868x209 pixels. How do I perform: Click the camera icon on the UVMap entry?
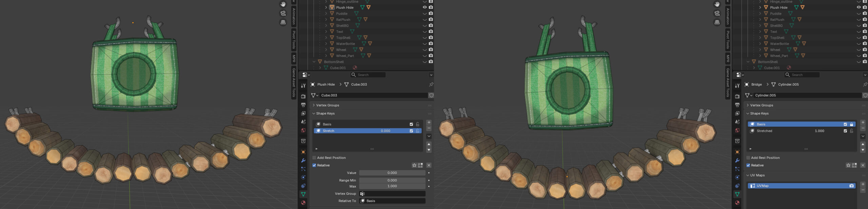click(851, 186)
